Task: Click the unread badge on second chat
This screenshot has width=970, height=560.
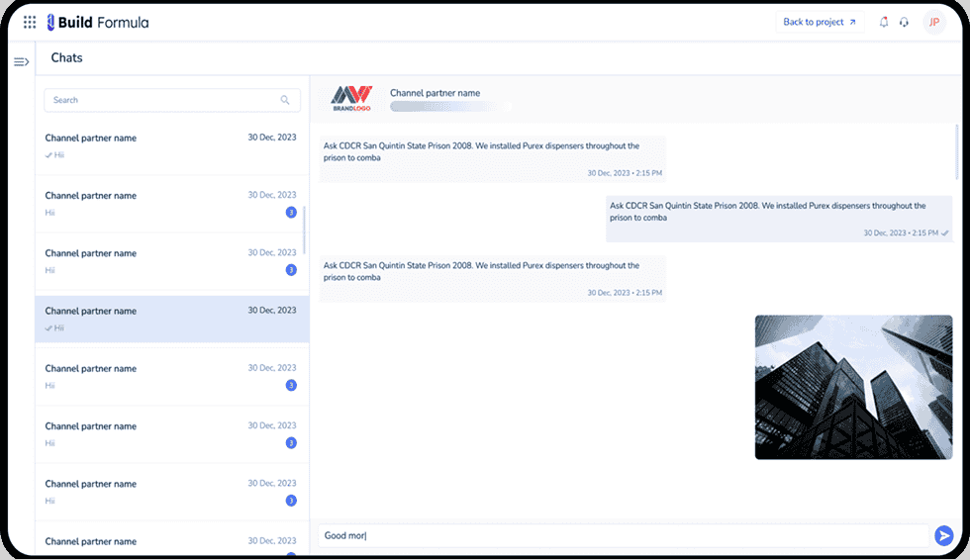Action: (291, 213)
